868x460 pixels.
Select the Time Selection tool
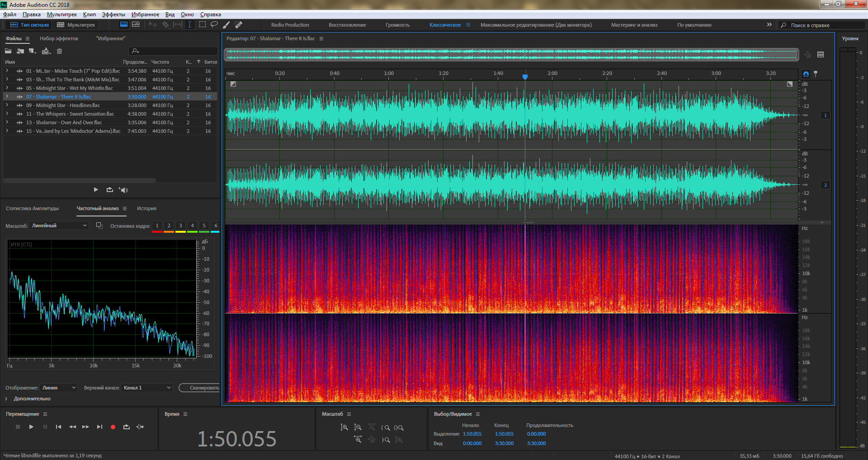pyautogui.click(x=189, y=25)
